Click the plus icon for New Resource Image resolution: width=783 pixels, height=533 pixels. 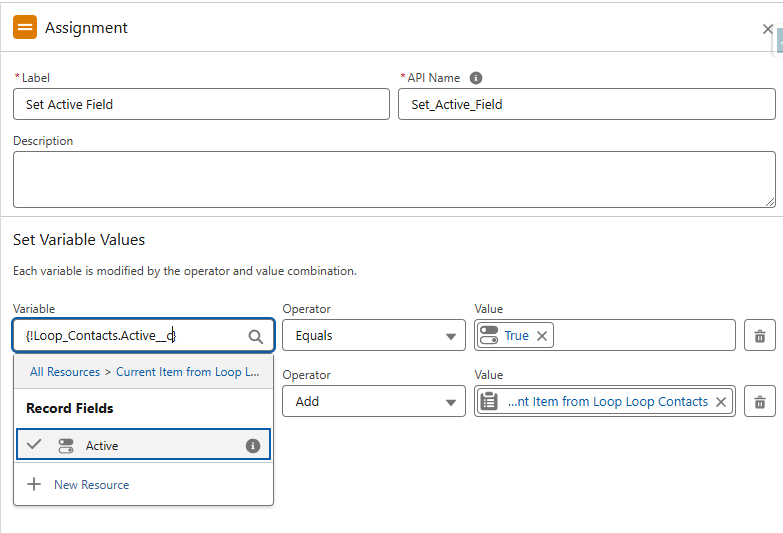(34, 485)
